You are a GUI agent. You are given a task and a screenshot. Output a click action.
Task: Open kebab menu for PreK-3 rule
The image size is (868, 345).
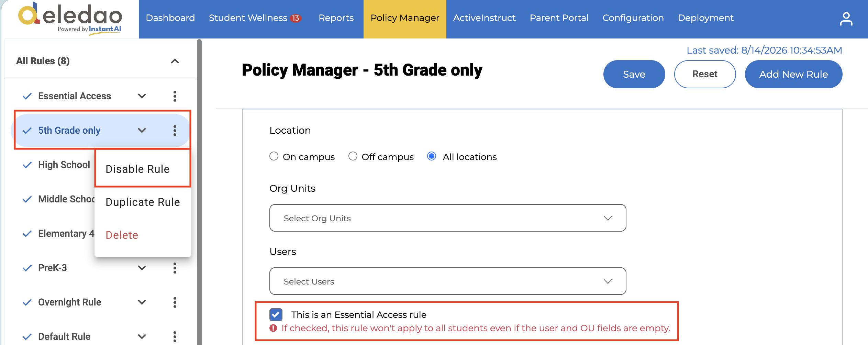point(175,268)
